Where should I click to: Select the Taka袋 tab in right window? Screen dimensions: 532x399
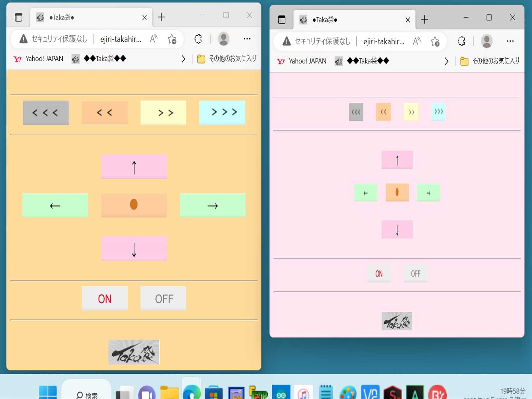349,20
